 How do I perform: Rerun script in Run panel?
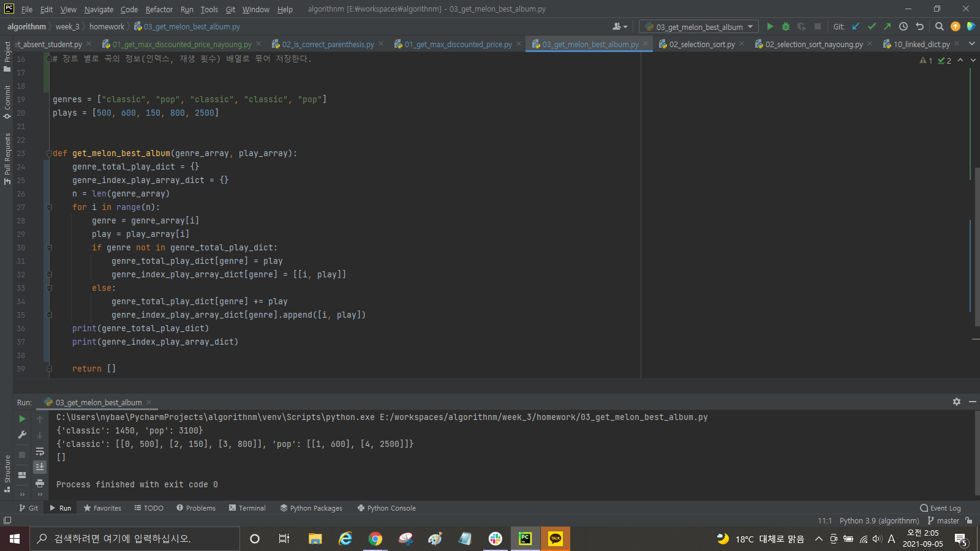(x=22, y=419)
